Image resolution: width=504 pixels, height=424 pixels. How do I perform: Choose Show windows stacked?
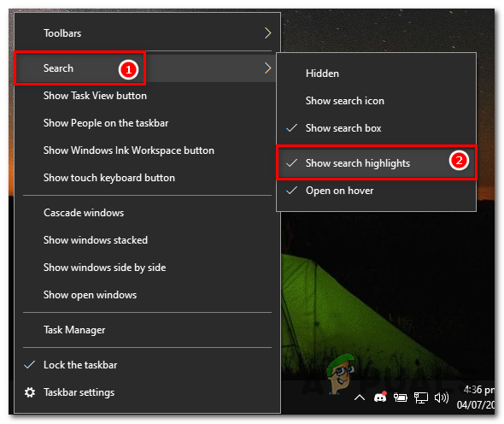(x=147, y=240)
